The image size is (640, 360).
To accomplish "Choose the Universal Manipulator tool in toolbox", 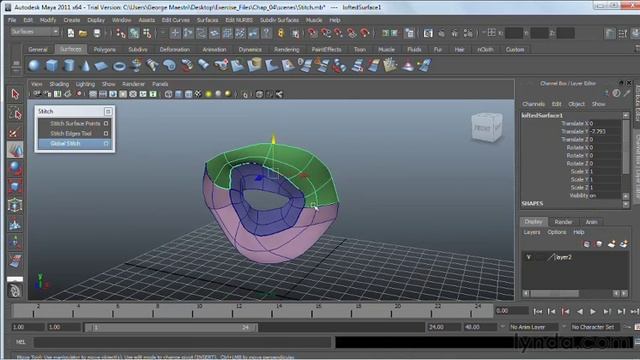I will point(15,205).
